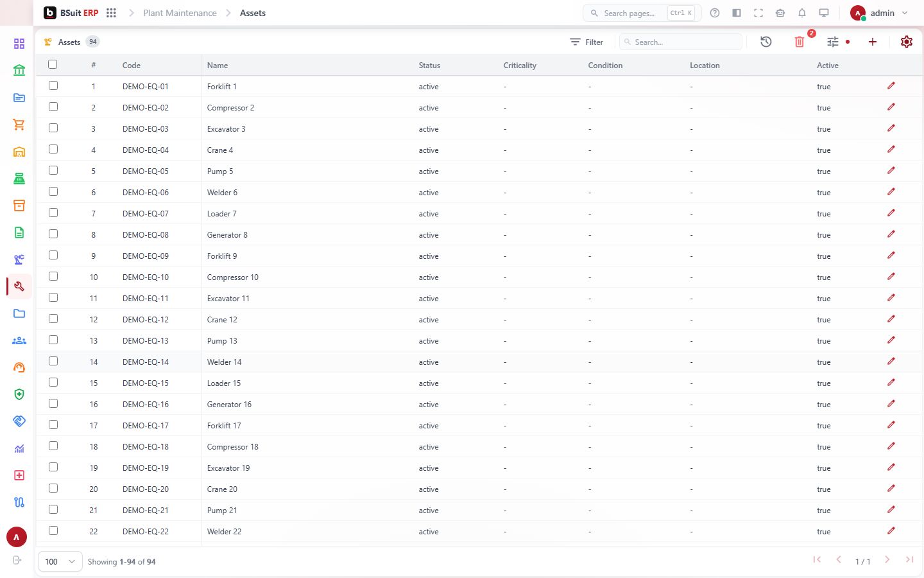Open the help question-mark icon
The width and height of the screenshot is (924, 578).
[715, 13]
